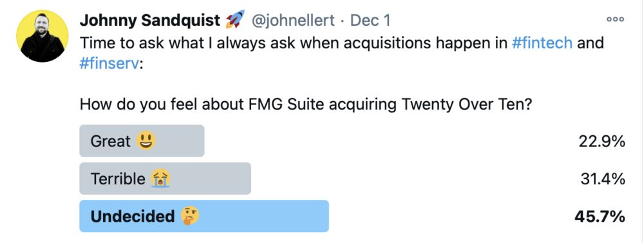Click Johnny Sandquist's profile avatar
Image resolution: width=644 pixels, height=243 pixels.
pyautogui.click(x=43, y=36)
